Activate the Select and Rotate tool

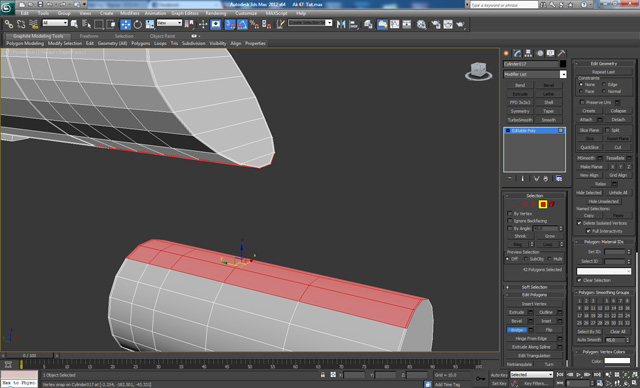(x=138, y=24)
